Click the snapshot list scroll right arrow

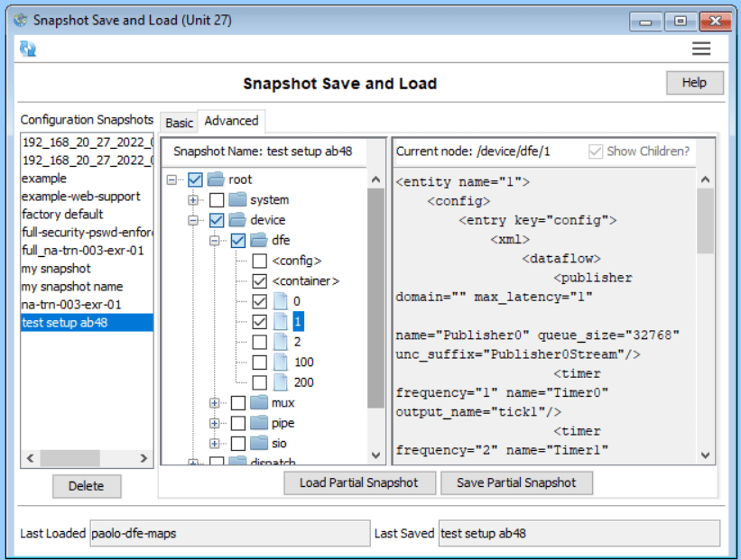click(144, 458)
